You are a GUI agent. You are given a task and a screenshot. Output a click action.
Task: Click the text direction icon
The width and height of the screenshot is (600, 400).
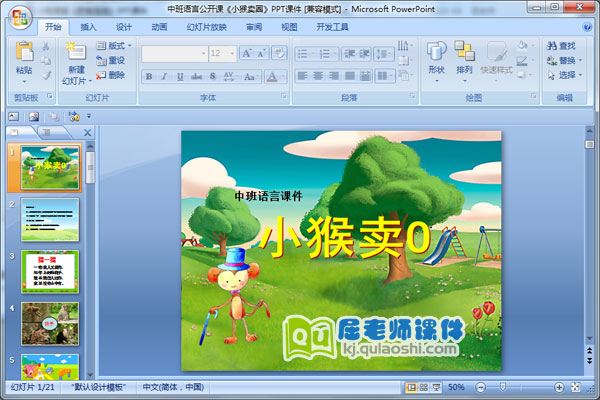(x=404, y=46)
